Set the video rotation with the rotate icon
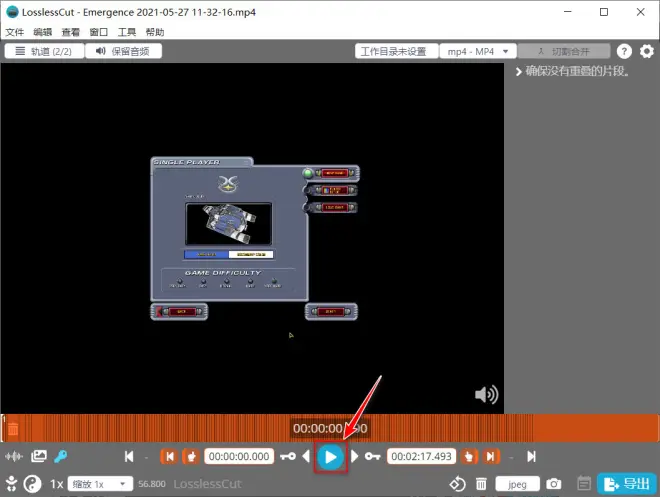Viewport: 660px width, 497px height. coord(457,484)
